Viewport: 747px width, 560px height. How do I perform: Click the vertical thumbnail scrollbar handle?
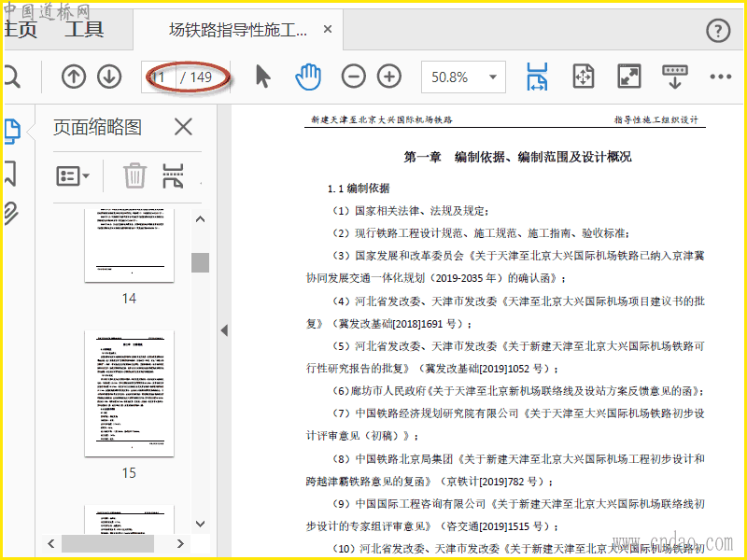tap(201, 262)
